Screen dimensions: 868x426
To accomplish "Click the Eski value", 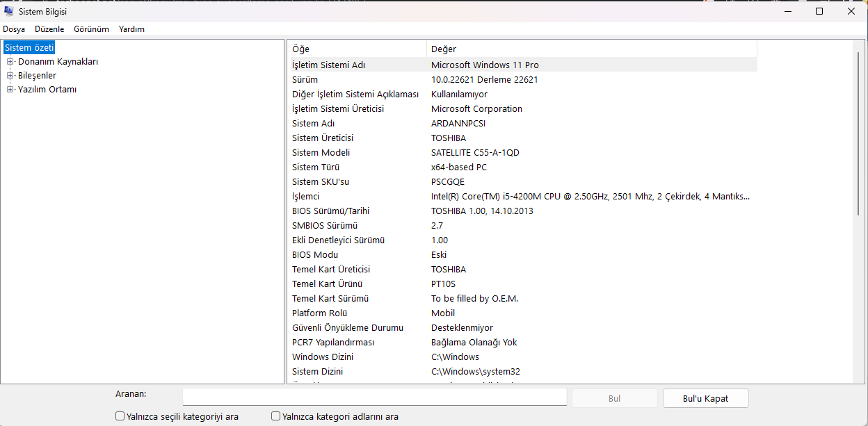I will 439,254.
